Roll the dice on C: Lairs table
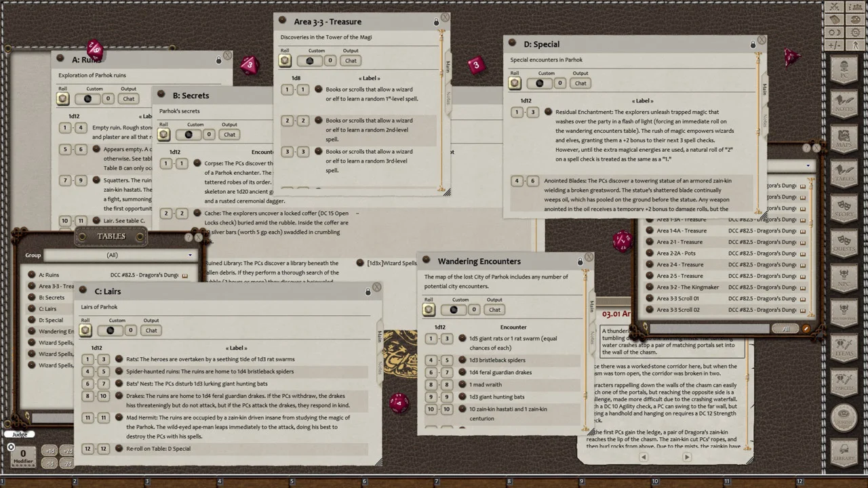 (85, 330)
